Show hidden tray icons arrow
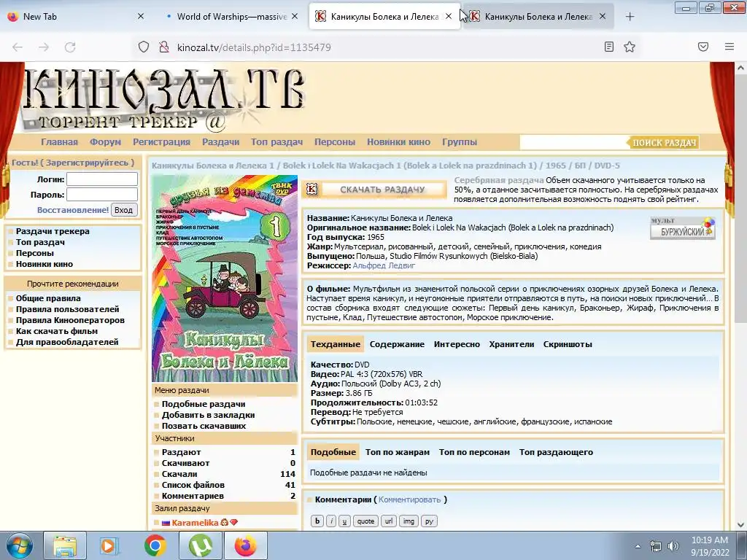 pos(638,546)
